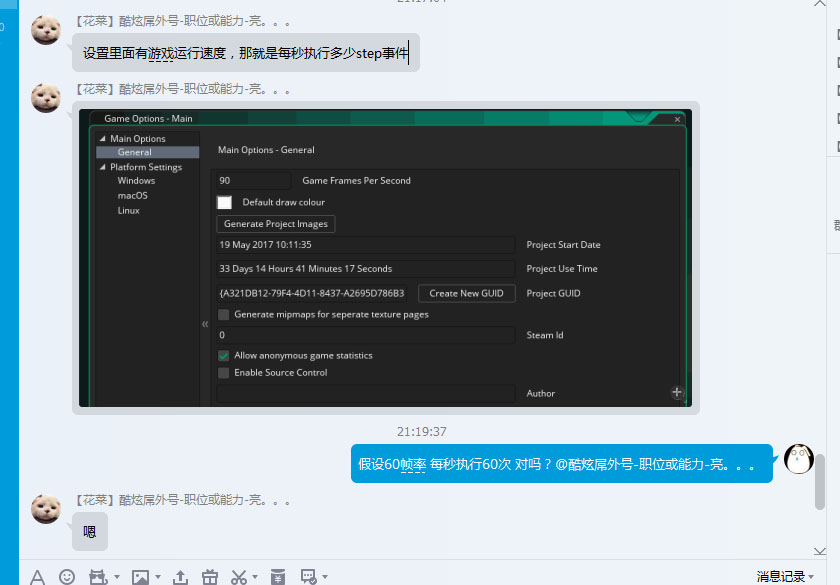
Task: Click cat avatar beside the step事件 message
Action: pos(46,30)
